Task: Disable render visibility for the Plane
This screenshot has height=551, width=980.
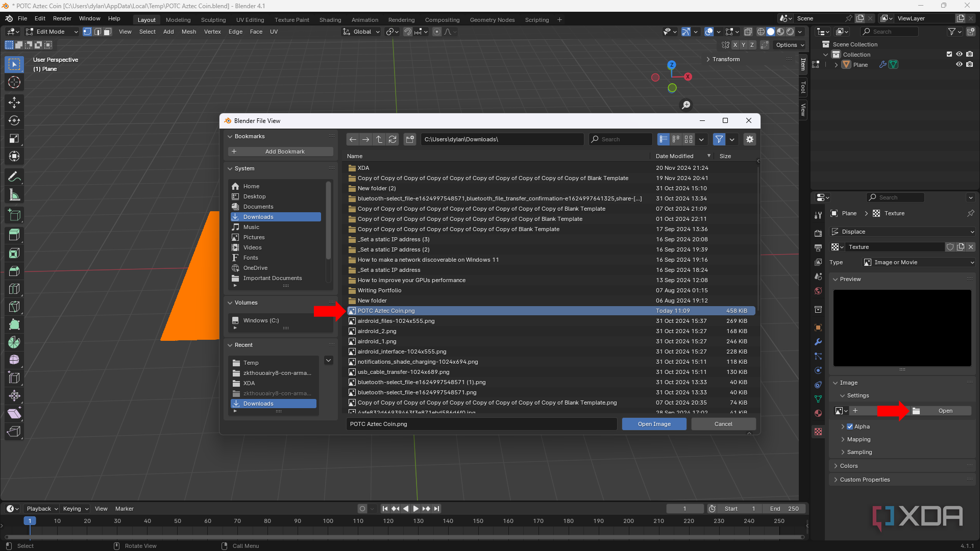Action: [970, 64]
